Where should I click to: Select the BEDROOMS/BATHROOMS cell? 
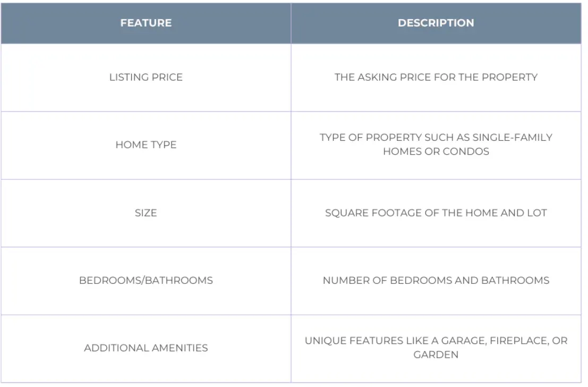(146, 280)
